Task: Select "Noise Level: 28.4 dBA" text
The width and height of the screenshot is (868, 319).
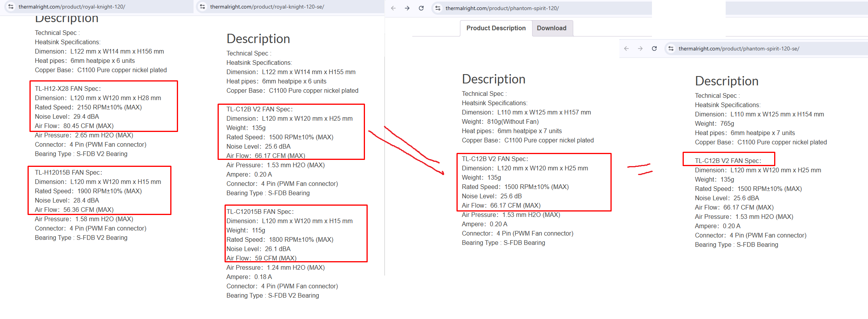Action: pos(67,200)
